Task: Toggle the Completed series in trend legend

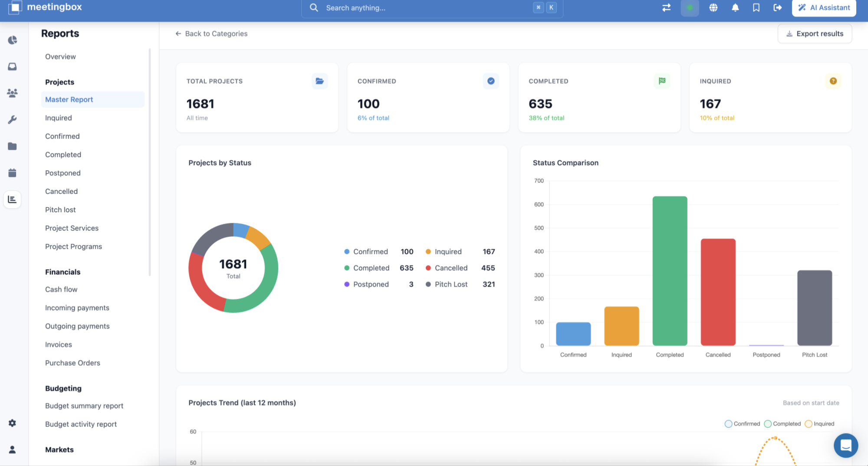Action: point(782,424)
